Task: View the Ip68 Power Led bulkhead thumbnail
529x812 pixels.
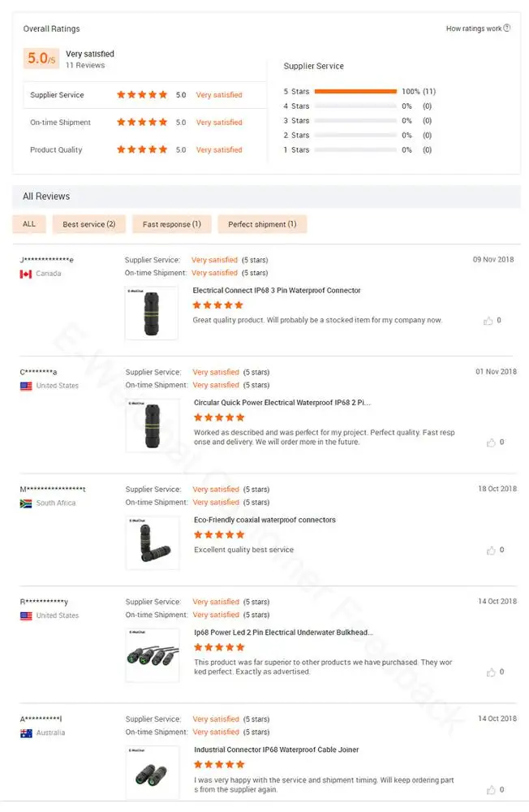Action: [153, 654]
